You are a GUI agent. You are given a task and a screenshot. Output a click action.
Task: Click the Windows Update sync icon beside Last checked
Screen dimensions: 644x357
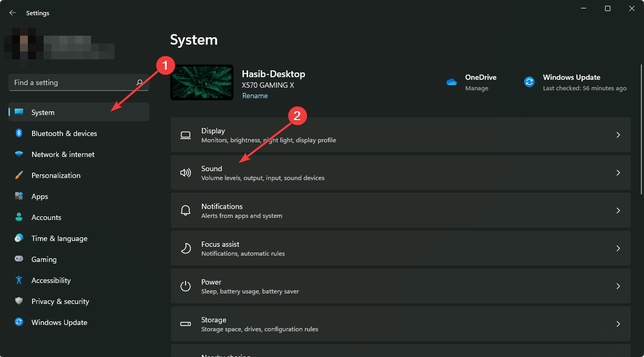pos(529,82)
